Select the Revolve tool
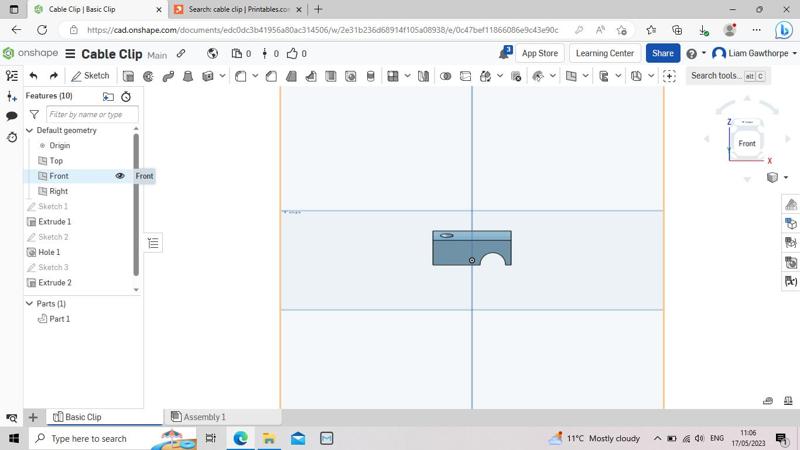Image resolution: width=800 pixels, height=450 pixels. tap(148, 76)
